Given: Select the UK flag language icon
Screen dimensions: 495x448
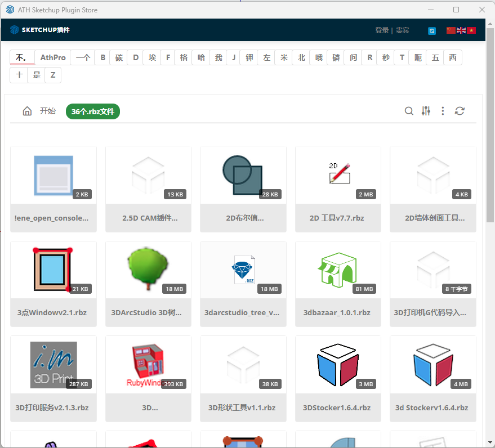Looking at the screenshot, I should 461,30.
